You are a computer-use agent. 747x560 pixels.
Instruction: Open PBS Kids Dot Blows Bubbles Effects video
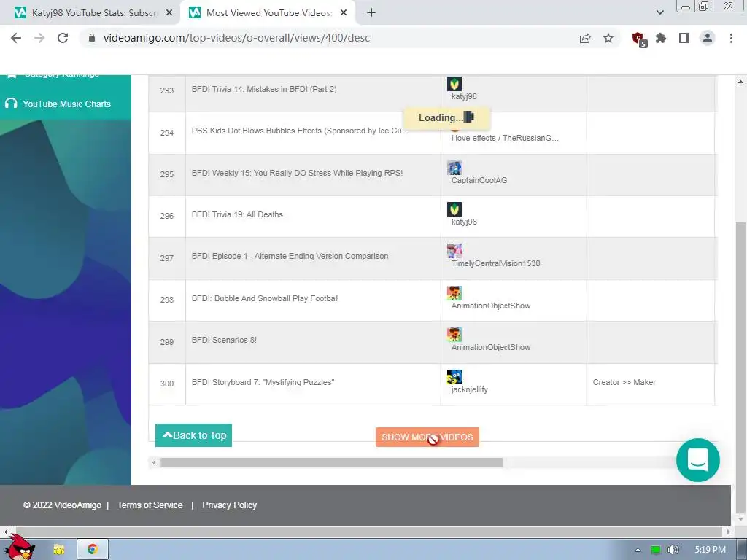pyautogui.click(x=300, y=131)
